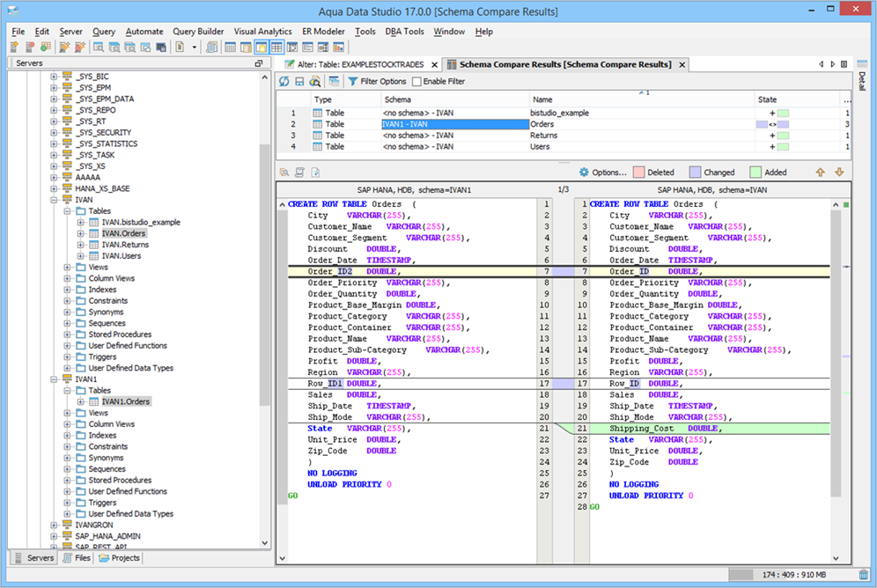Viewport: 877px width, 588px height.
Task: Toggle the highlighted grid layout button
Action: point(276,48)
